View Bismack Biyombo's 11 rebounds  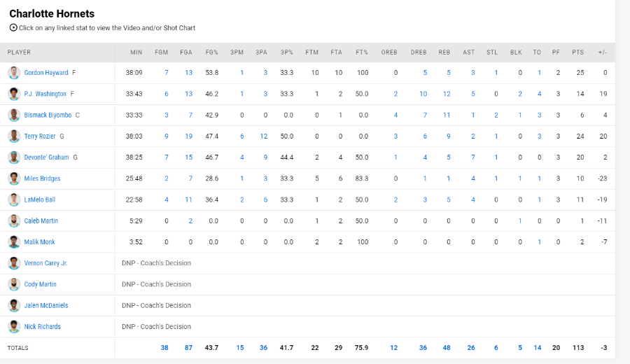pyautogui.click(x=447, y=115)
